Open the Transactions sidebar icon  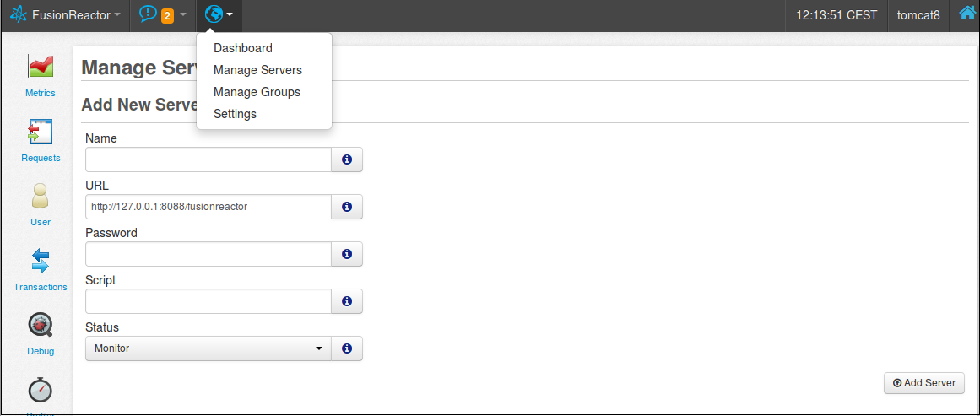pos(41,261)
